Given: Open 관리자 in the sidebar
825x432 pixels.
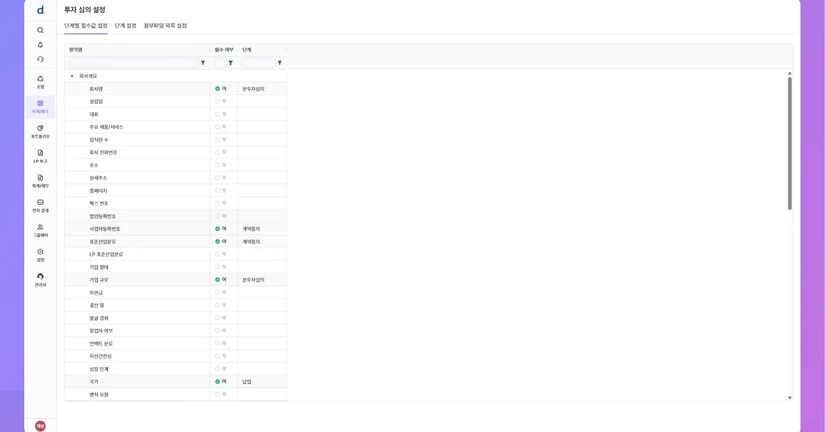Looking at the screenshot, I should pos(40,280).
